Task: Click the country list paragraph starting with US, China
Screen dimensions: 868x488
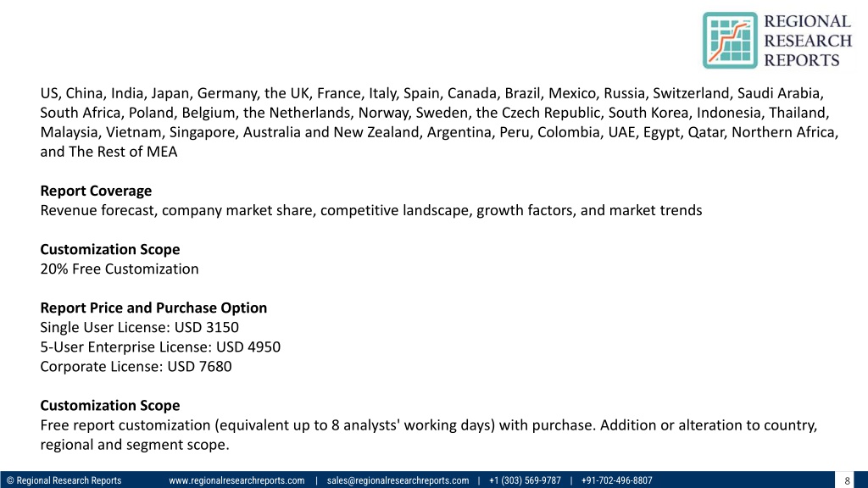Action: [x=439, y=122]
